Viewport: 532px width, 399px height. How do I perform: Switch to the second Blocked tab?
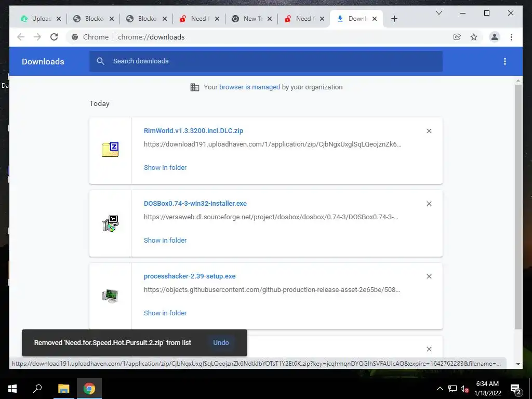click(x=142, y=19)
